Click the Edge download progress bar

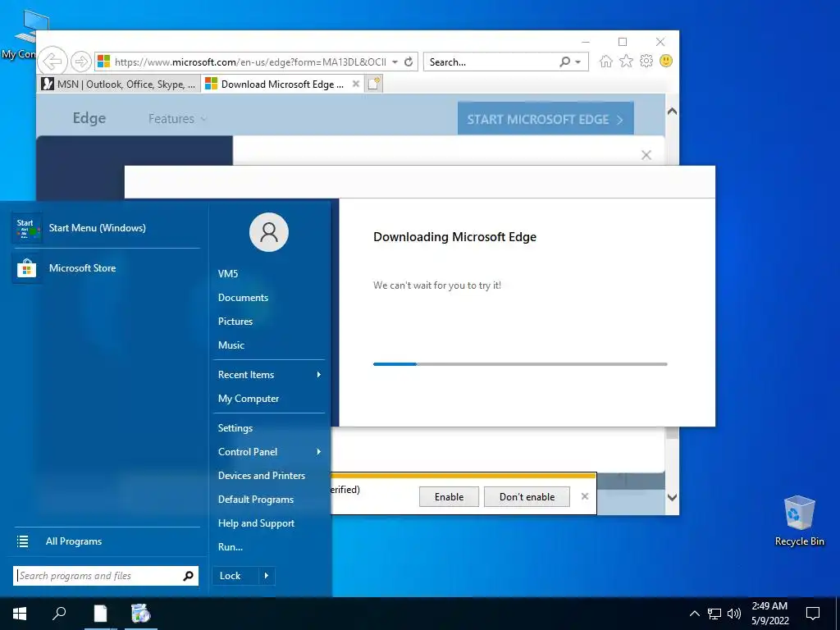520,364
